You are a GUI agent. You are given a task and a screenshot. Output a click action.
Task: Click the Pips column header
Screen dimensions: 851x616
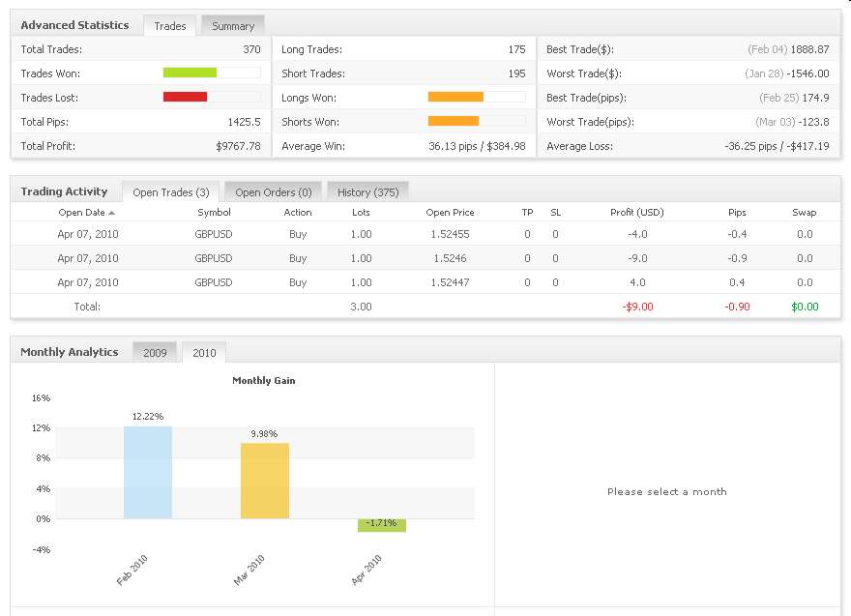coord(737,213)
